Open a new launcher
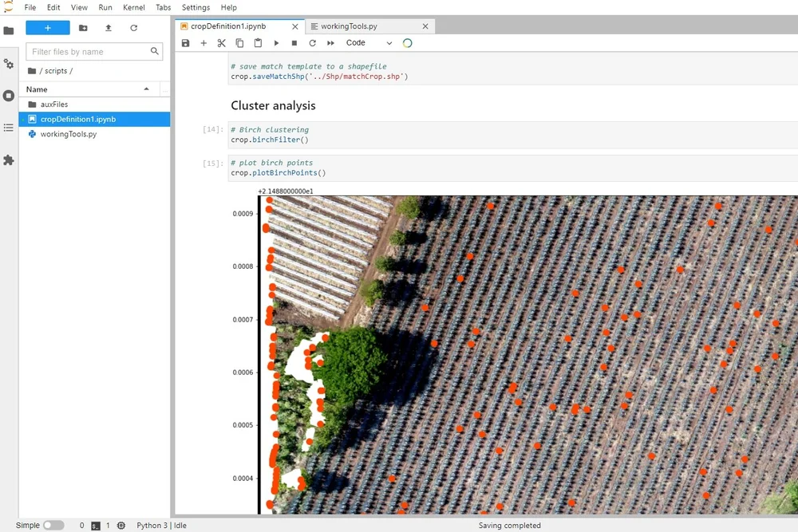The width and height of the screenshot is (798, 532). coord(46,27)
